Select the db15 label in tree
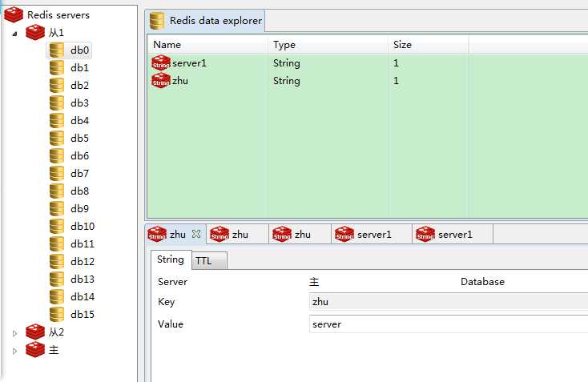This screenshot has height=382, width=588. (83, 314)
